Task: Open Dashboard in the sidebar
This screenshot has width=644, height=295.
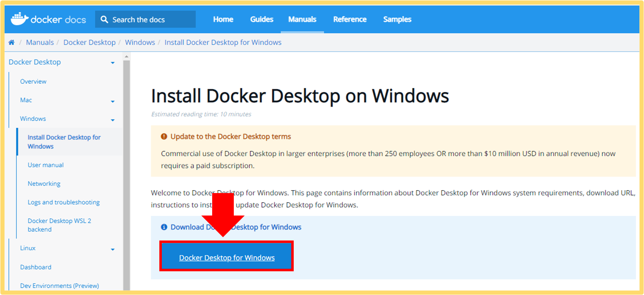Action: [x=36, y=268]
